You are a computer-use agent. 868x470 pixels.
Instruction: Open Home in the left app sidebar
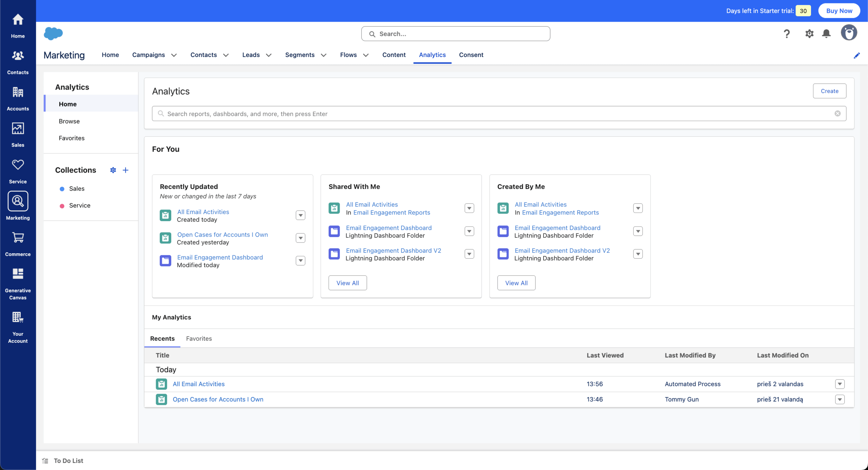click(x=18, y=26)
